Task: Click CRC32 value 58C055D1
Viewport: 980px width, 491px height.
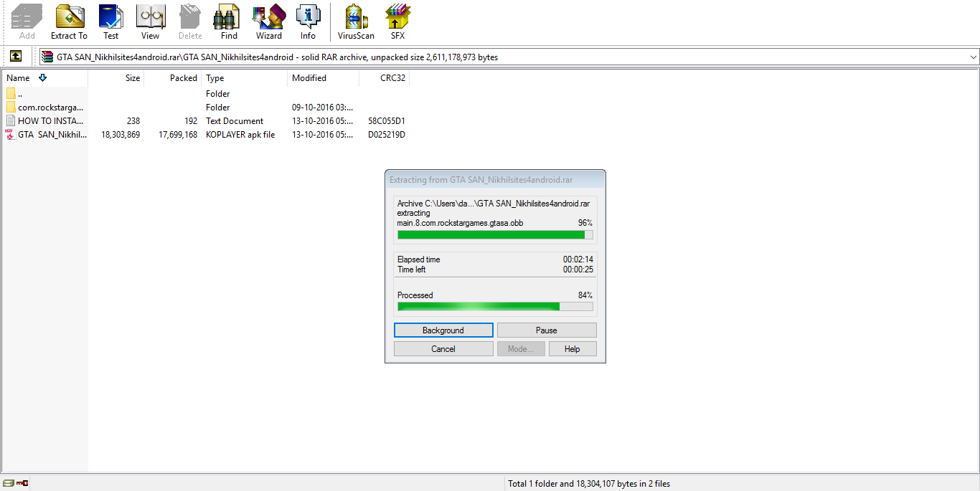Action: click(x=387, y=121)
